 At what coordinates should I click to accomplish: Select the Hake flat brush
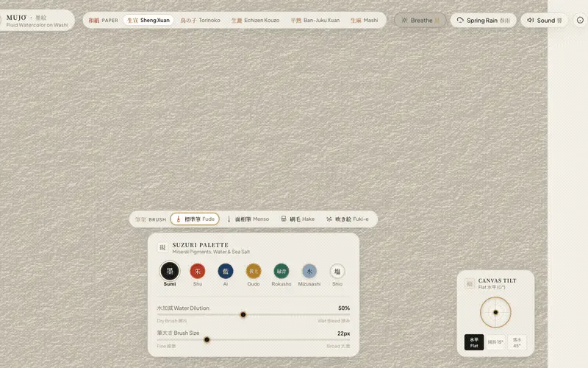click(x=298, y=219)
